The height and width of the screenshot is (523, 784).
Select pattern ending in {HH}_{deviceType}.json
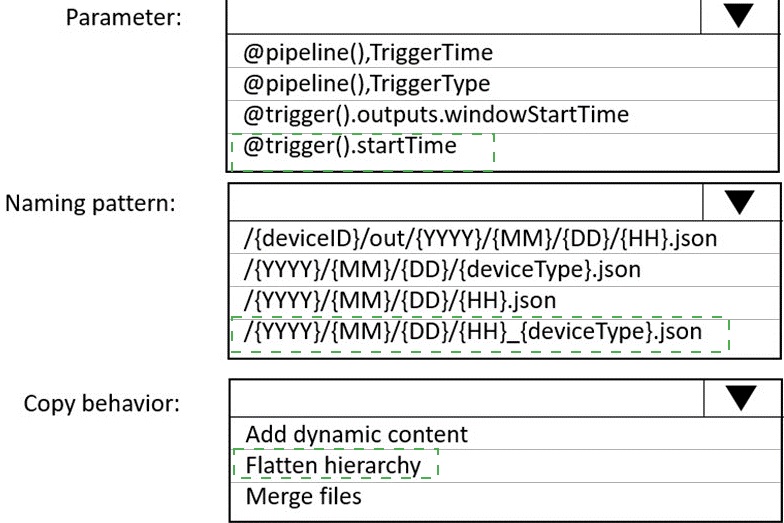473,332
